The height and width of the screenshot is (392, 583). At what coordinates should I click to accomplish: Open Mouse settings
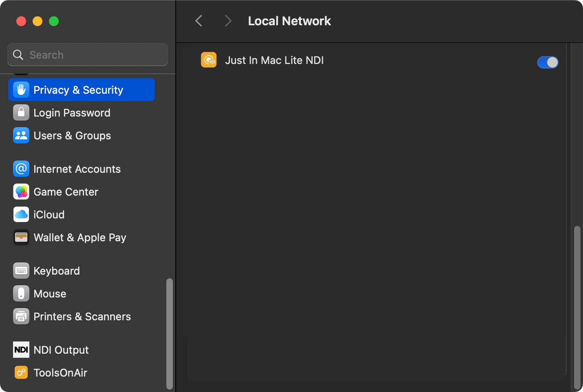tap(82, 293)
